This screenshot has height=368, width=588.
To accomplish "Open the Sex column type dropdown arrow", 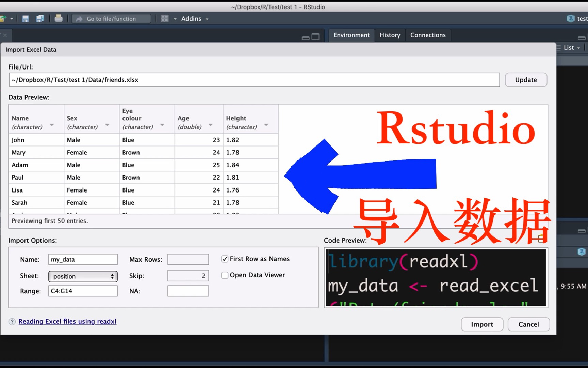I will pos(107,125).
